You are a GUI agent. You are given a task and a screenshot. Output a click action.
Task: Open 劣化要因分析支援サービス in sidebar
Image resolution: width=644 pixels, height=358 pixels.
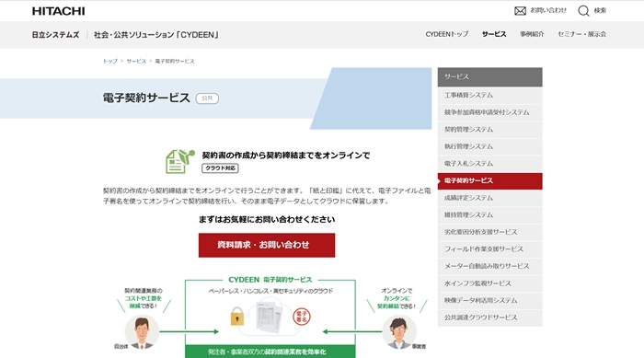pyautogui.click(x=490, y=232)
